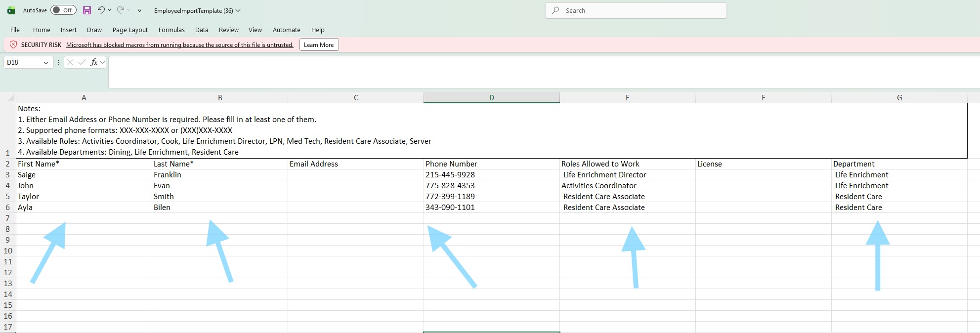Open the Undo history dropdown arrow
This screenshot has width=980, height=333.
click(x=110, y=10)
